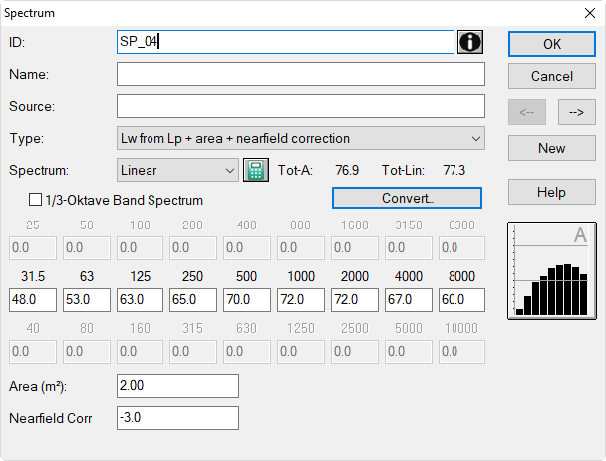The height and width of the screenshot is (461, 606).
Task: Click the Area (m²) field with 2.00
Action: (178, 386)
